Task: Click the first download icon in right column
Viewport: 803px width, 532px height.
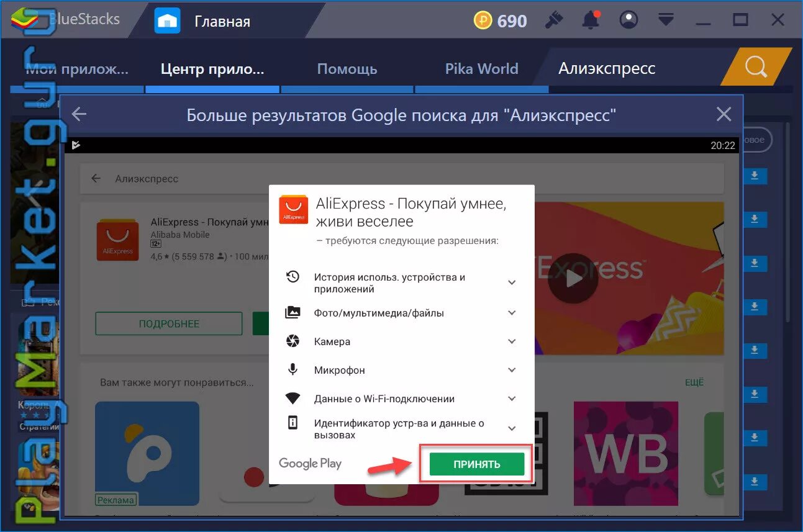Action: pos(755,176)
